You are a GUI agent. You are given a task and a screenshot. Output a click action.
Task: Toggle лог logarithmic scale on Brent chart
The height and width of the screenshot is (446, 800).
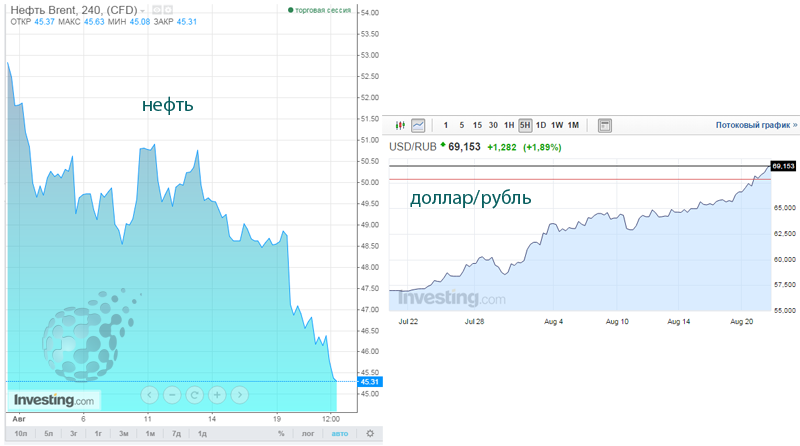click(308, 434)
